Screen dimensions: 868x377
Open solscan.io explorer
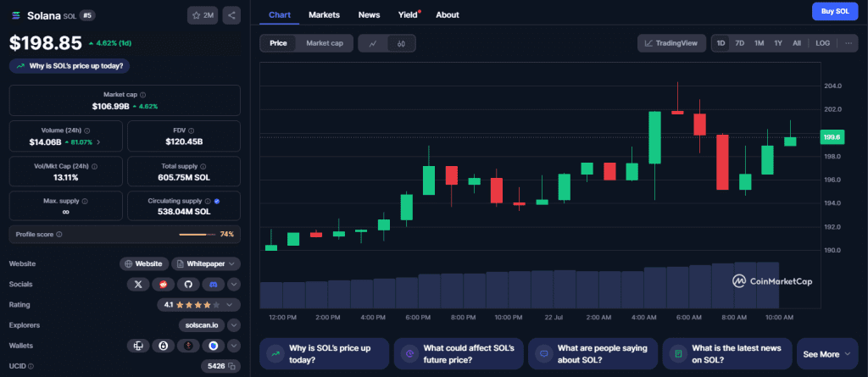202,325
